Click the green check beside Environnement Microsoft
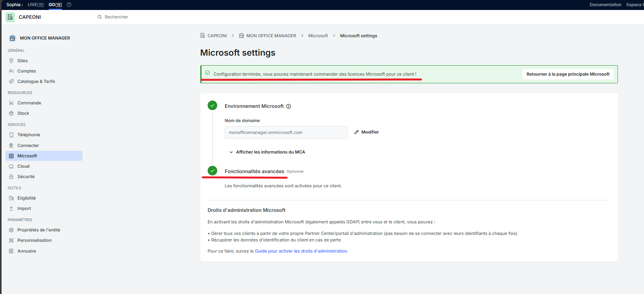Screen dimensions: 644x294 point(212,106)
